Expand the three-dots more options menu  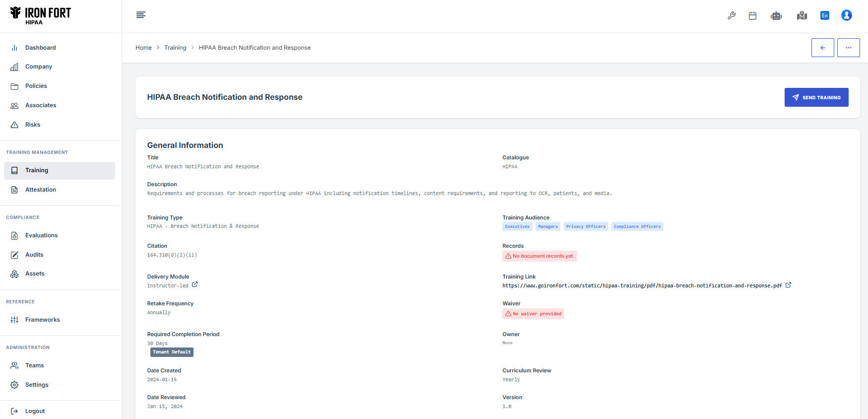coord(848,48)
